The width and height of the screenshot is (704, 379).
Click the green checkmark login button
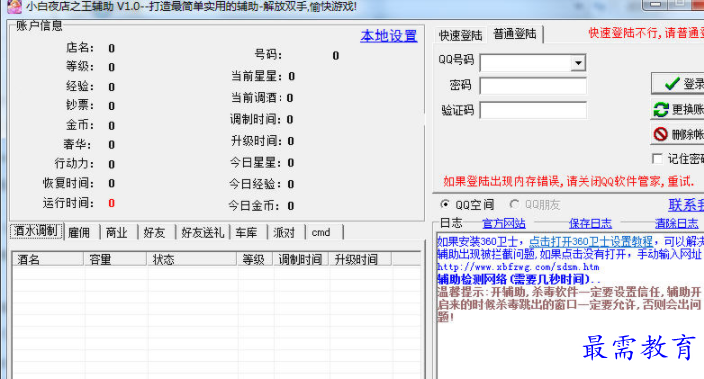(678, 84)
